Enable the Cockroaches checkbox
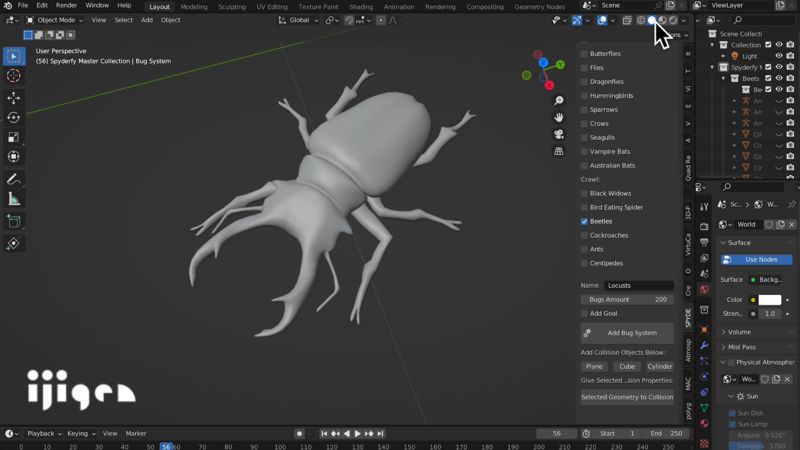This screenshot has width=800, height=450. [x=584, y=235]
